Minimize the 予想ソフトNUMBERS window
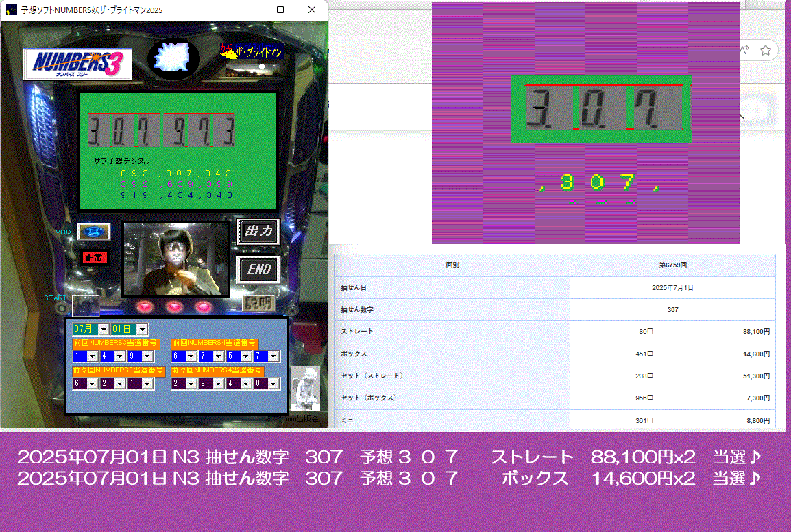This screenshot has height=532, width=791. point(250,10)
